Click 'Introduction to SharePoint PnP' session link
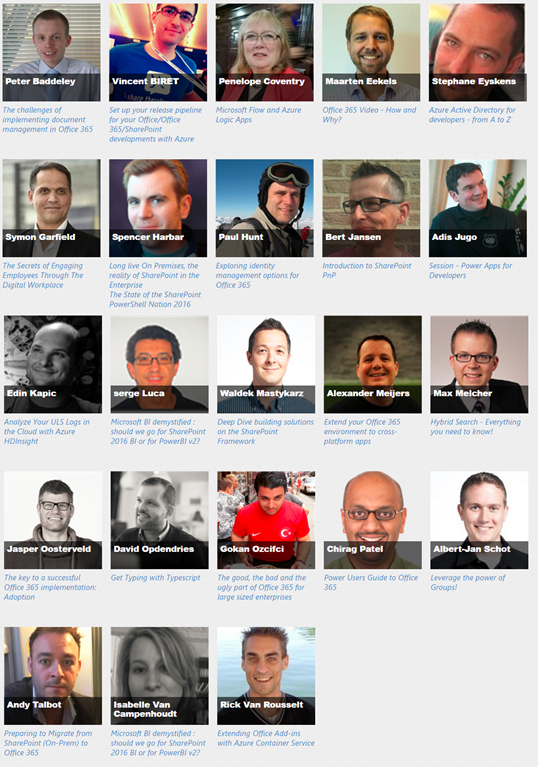The height and width of the screenshot is (768, 538). pyautogui.click(x=367, y=270)
